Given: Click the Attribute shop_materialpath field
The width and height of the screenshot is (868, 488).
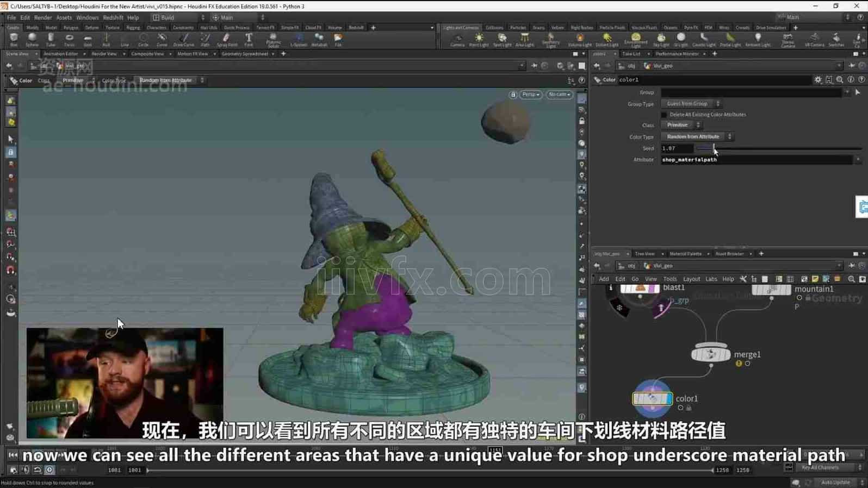Looking at the screenshot, I should click(x=757, y=160).
